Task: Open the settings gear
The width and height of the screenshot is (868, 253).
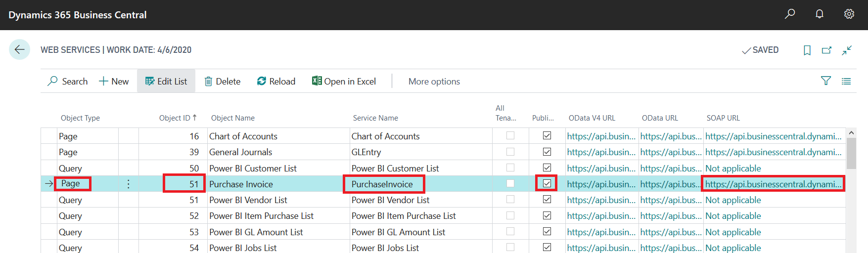Action: pyautogui.click(x=849, y=14)
